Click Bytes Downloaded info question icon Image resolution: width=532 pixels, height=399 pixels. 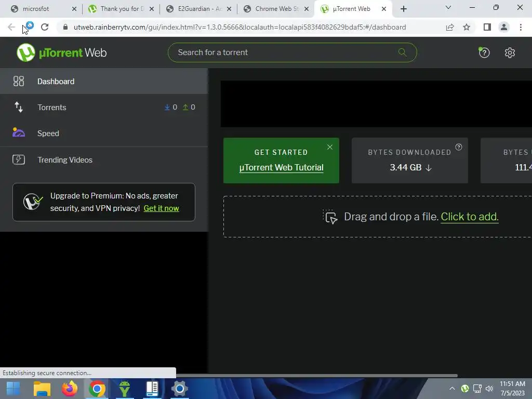(459, 147)
